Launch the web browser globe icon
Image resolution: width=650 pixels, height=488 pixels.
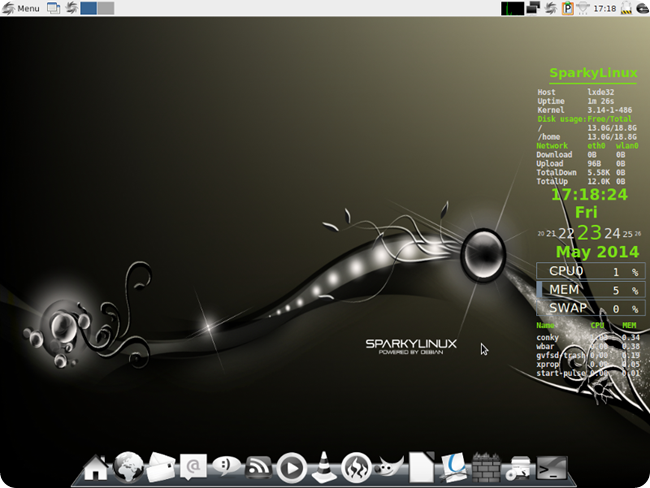click(x=128, y=467)
